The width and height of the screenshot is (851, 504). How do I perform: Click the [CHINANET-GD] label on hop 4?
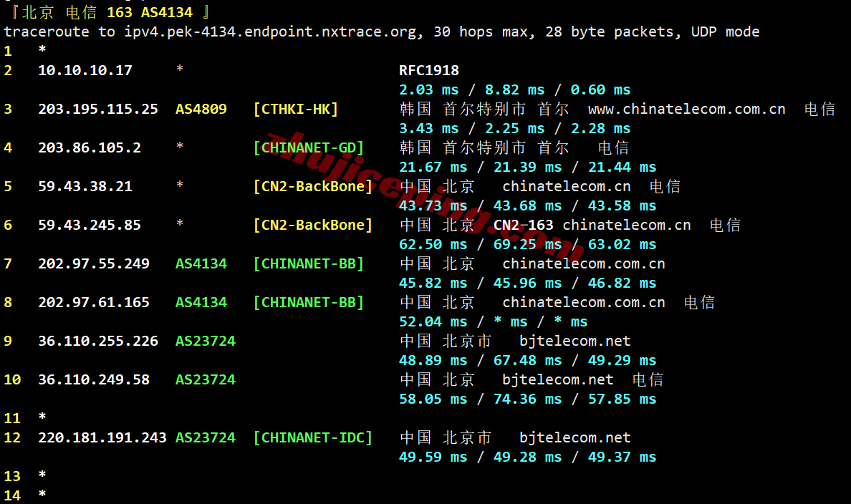[x=309, y=147]
